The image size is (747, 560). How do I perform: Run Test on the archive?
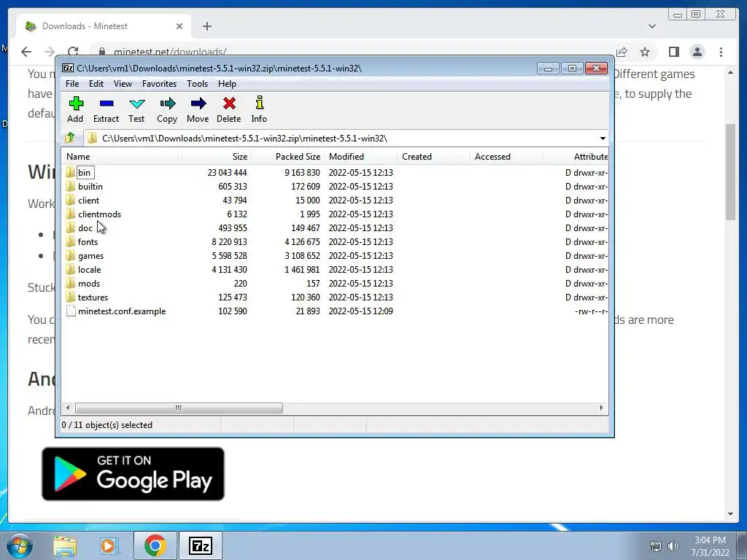136,109
